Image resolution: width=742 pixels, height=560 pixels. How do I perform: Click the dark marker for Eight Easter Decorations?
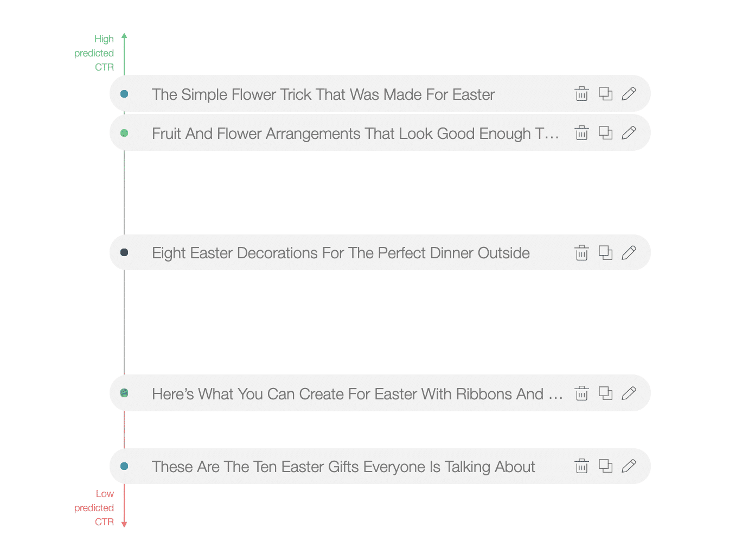(x=124, y=252)
